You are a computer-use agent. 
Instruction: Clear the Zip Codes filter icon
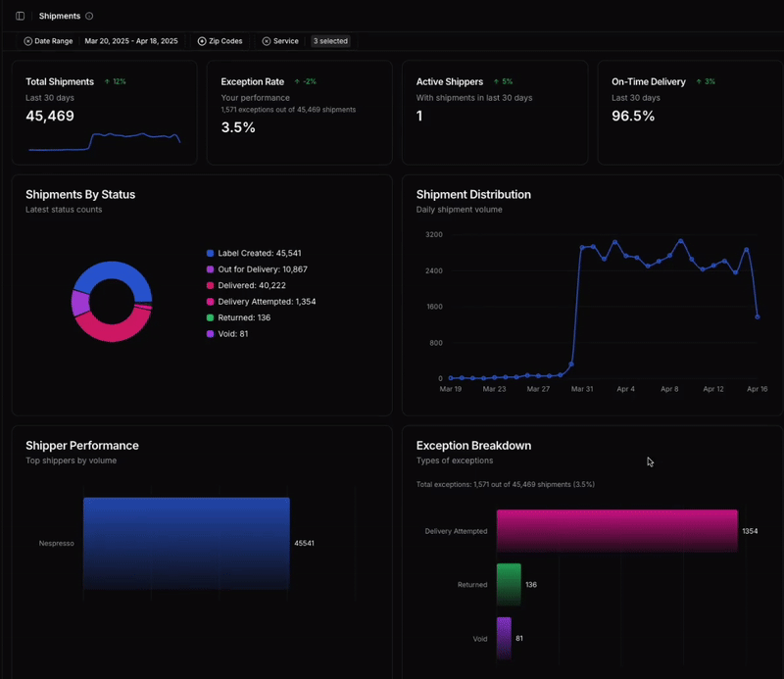pyautogui.click(x=201, y=41)
